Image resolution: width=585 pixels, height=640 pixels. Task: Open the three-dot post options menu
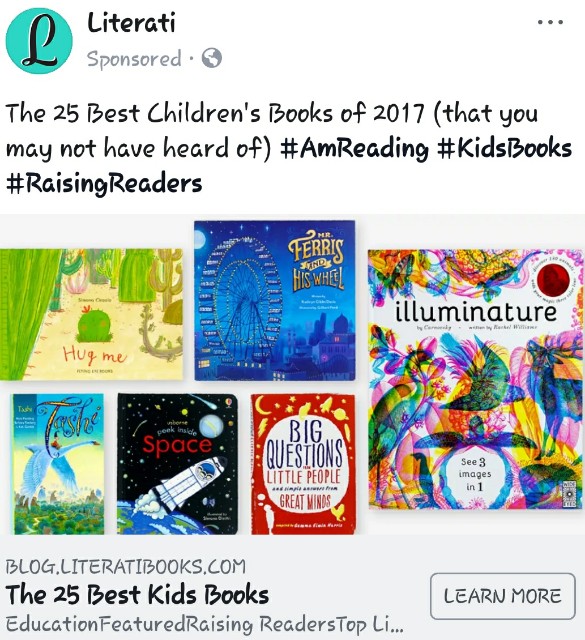click(550, 22)
